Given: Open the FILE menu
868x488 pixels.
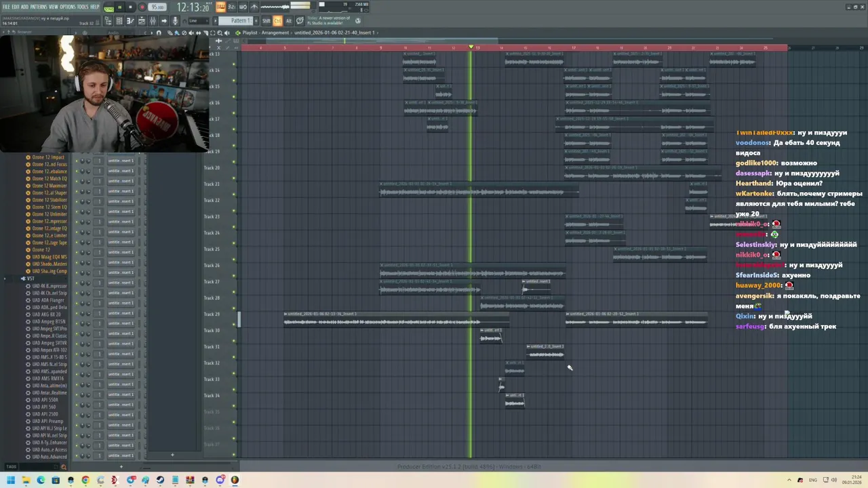Looking at the screenshot, I should pyautogui.click(x=6, y=7).
